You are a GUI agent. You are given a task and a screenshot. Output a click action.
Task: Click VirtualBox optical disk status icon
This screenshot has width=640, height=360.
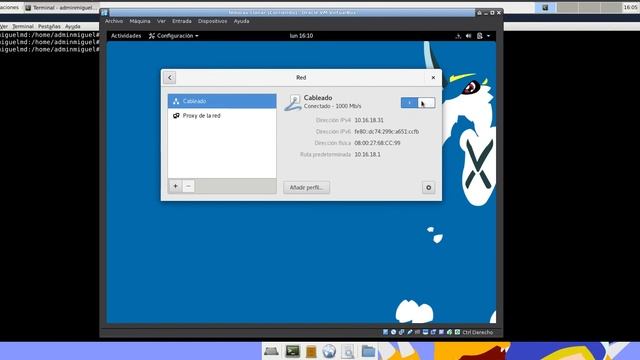tap(393, 332)
